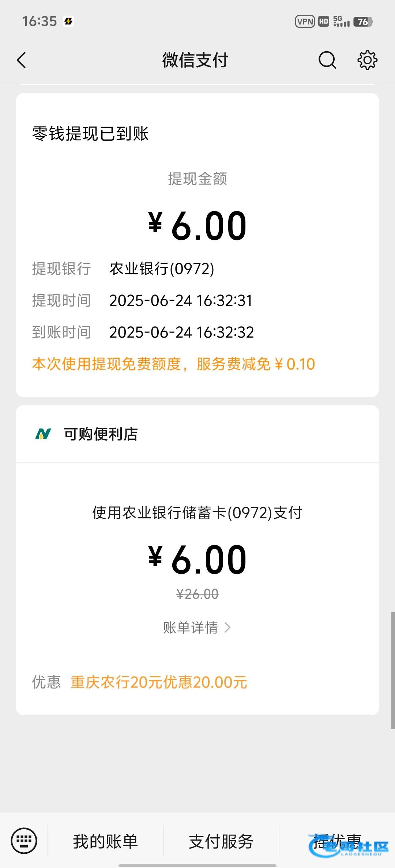Tap the service fee waiver notice
The height and width of the screenshot is (868, 395).
173,364
